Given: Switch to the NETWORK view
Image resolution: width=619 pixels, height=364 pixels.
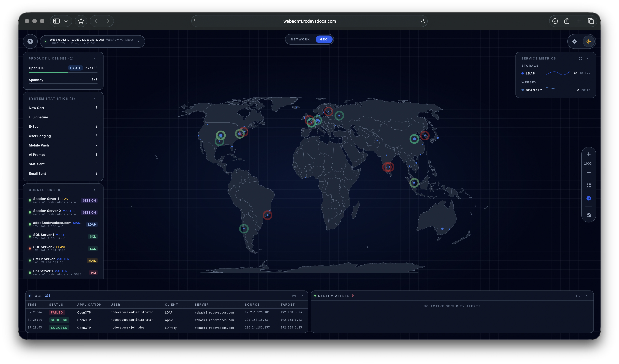Looking at the screenshot, I should pyautogui.click(x=300, y=39).
